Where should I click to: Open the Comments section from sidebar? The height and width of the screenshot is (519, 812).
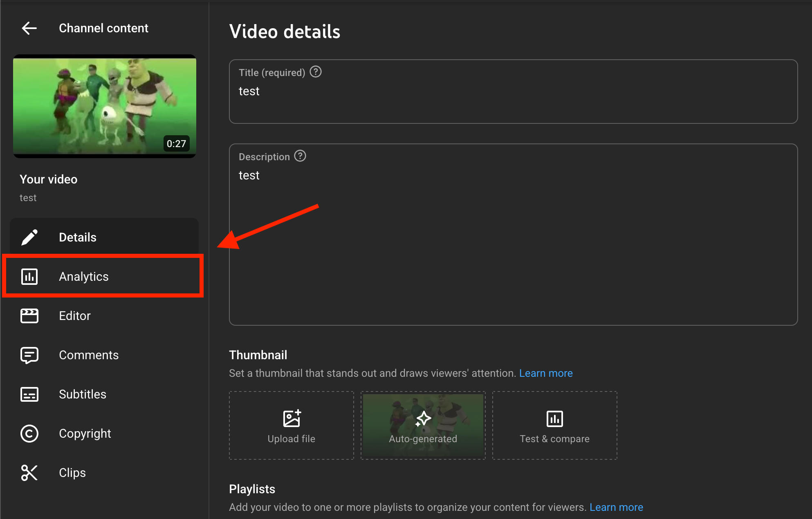point(89,355)
